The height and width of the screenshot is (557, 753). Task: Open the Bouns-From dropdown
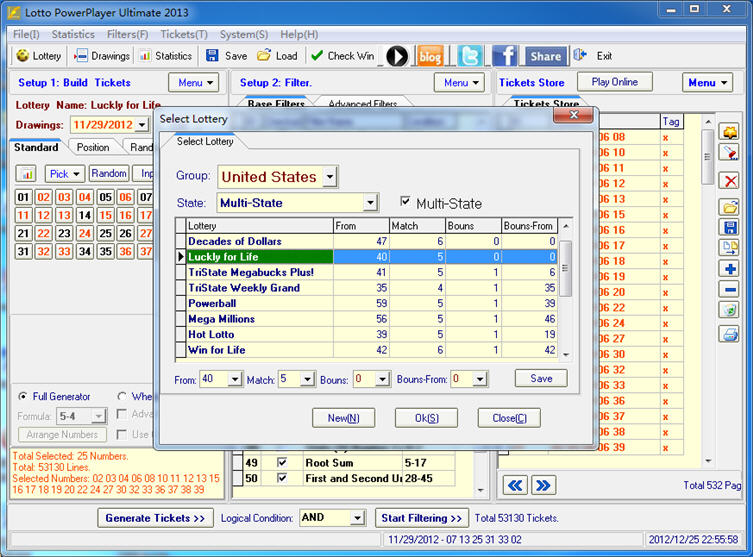pyautogui.click(x=480, y=379)
